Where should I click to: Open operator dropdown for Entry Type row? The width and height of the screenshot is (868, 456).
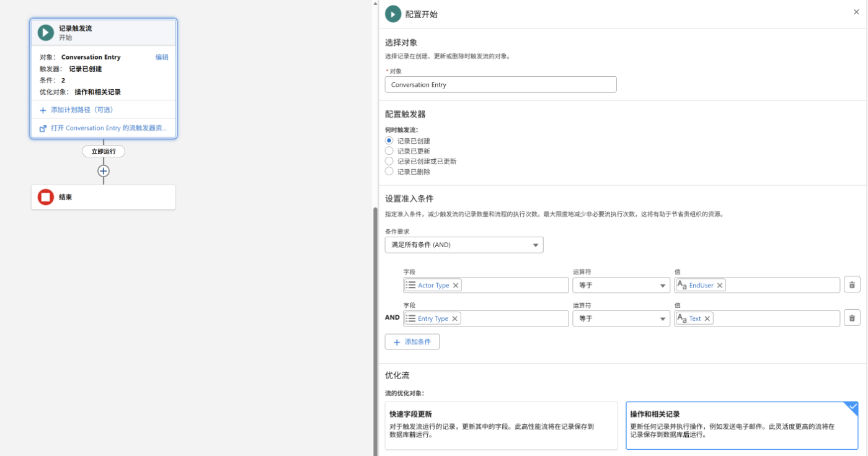(621, 318)
